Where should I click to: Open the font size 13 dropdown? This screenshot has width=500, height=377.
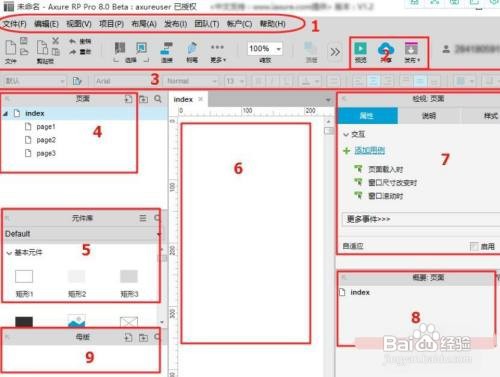[235, 81]
